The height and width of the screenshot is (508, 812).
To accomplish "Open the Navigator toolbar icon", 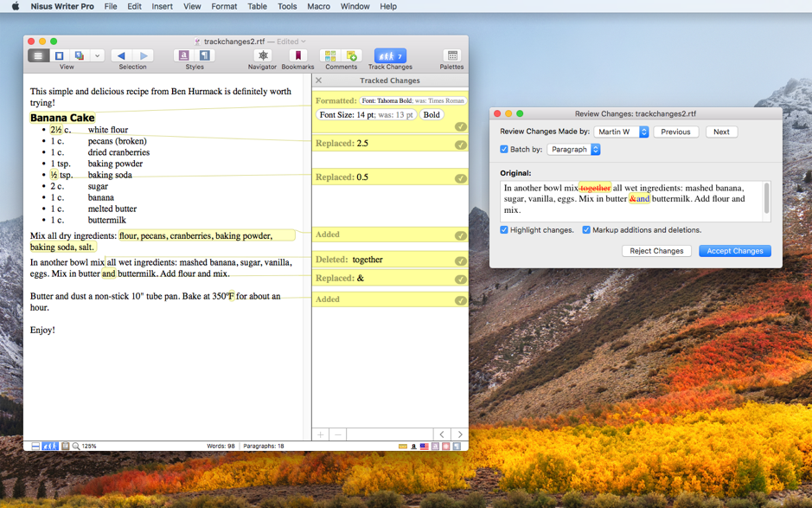I will [x=263, y=55].
